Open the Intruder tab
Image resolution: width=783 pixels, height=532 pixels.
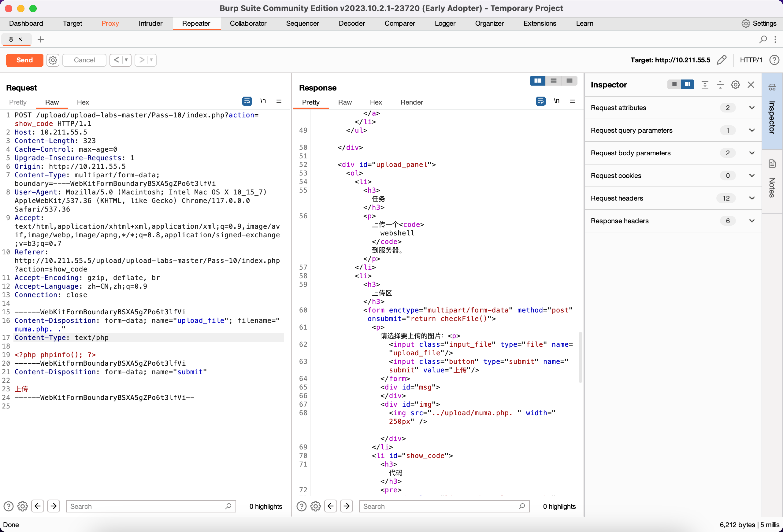click(150, 23)
